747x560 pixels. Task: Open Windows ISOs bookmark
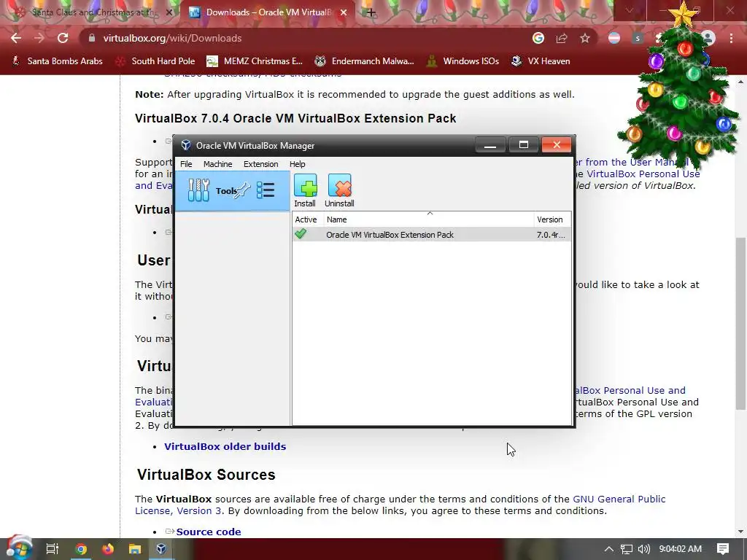[x=463, y=61]
